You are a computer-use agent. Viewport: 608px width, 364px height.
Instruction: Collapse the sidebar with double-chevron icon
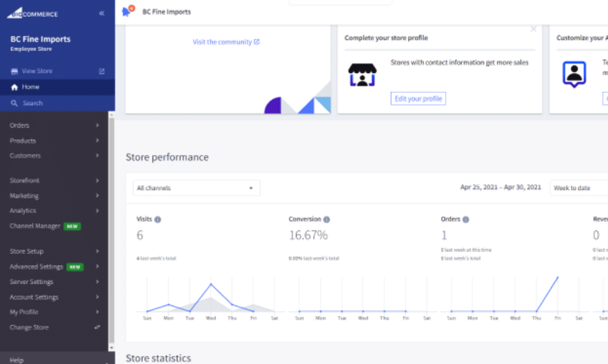102,13
